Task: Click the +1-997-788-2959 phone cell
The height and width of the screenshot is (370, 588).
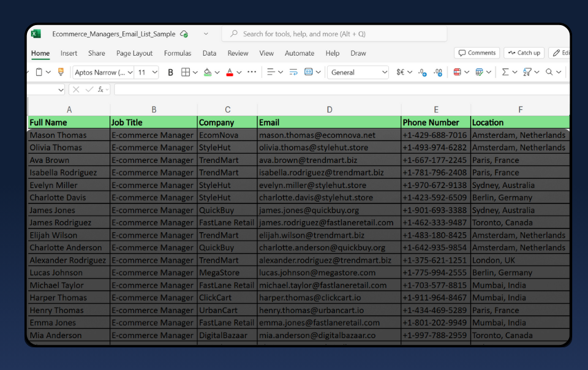Action: click(435, 335)
